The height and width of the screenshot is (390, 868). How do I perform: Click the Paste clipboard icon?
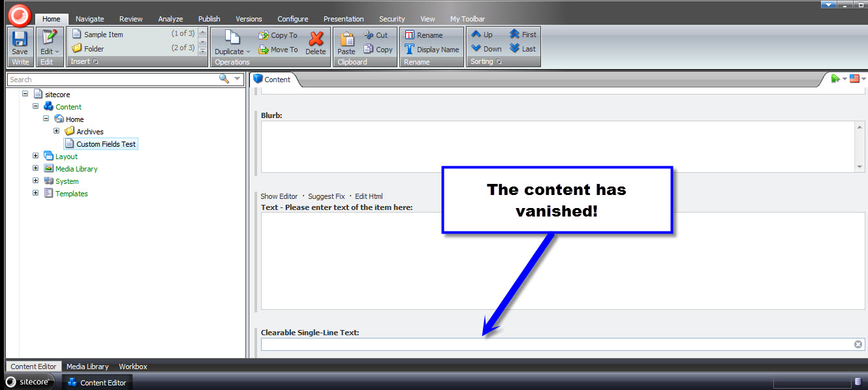(347, 39)
